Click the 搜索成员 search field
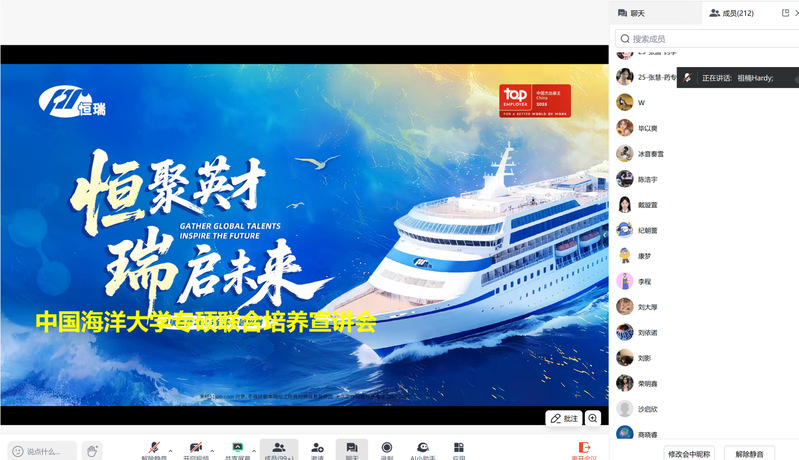The image size is (799, 460). pyautogui.click(x=706, y=39)
